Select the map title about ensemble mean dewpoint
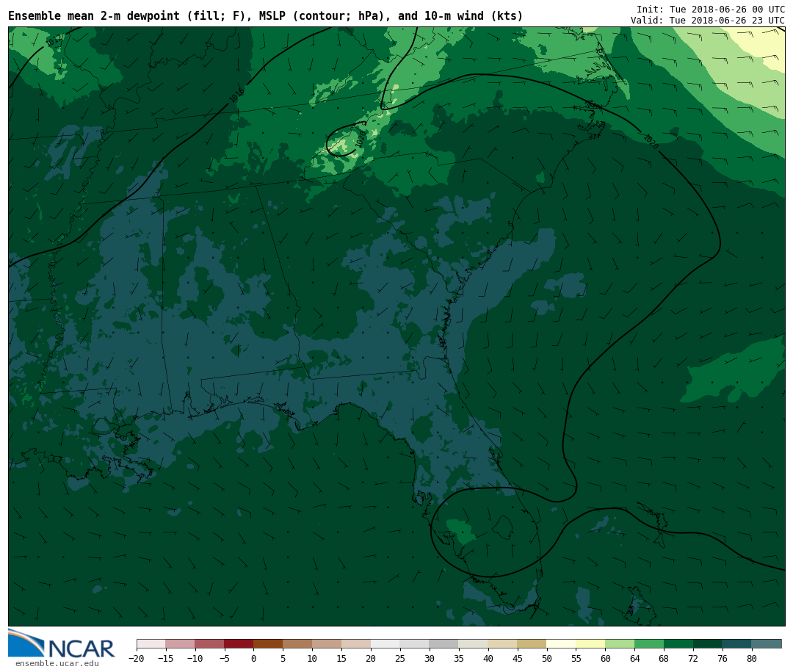793x672 pixels. pos(266,16)
